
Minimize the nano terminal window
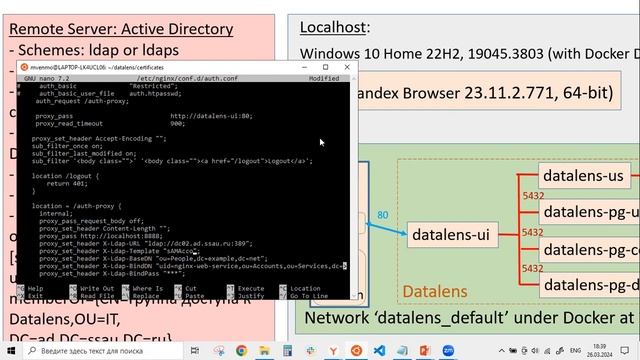(x=304, y=67)
